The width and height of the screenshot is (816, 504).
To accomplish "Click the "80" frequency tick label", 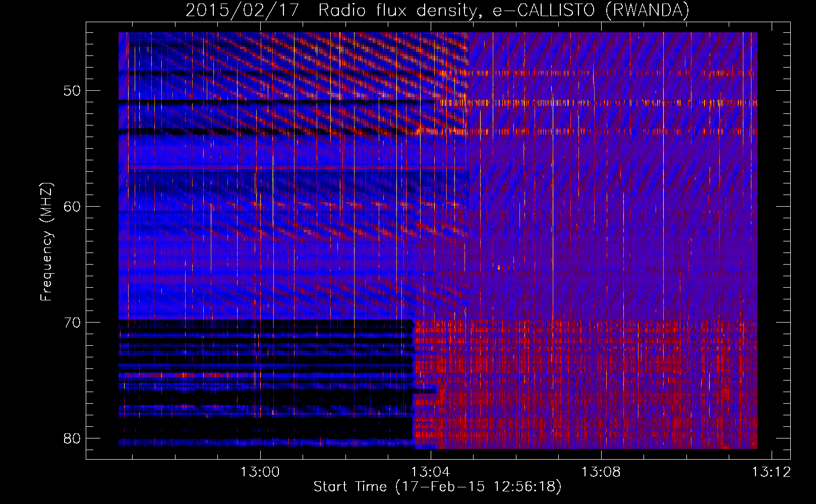I will tap(72, 438).
